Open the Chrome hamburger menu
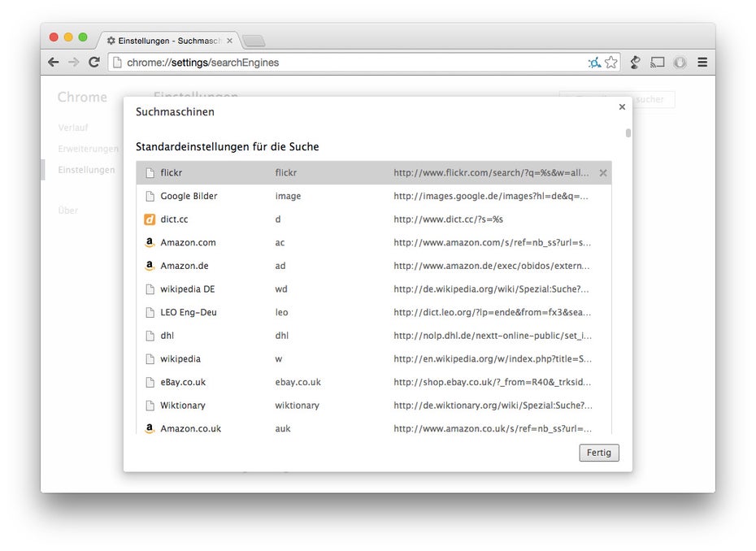This screenshot has height=551, width=756. pyautogui.click(x=702, y=63)
